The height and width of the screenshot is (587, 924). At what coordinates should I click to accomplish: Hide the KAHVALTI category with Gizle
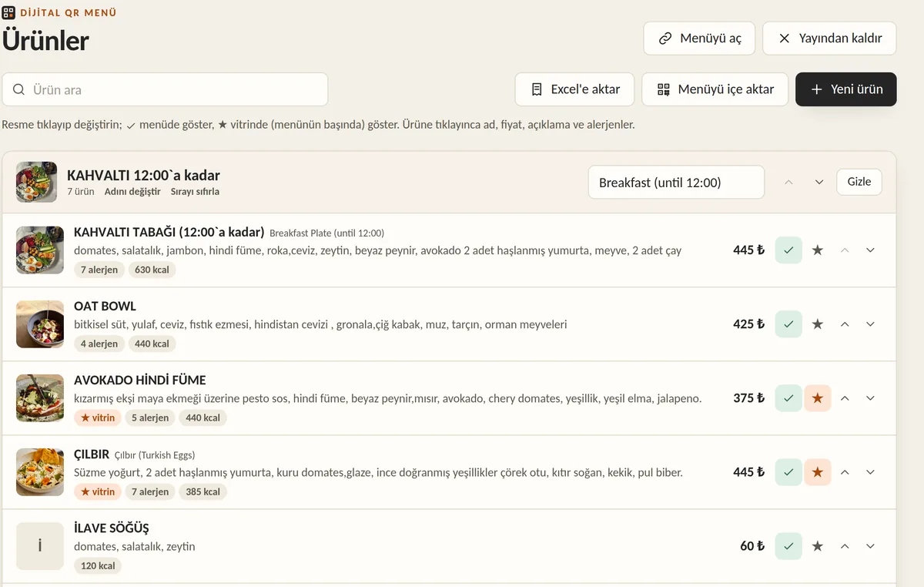point(859,182)
